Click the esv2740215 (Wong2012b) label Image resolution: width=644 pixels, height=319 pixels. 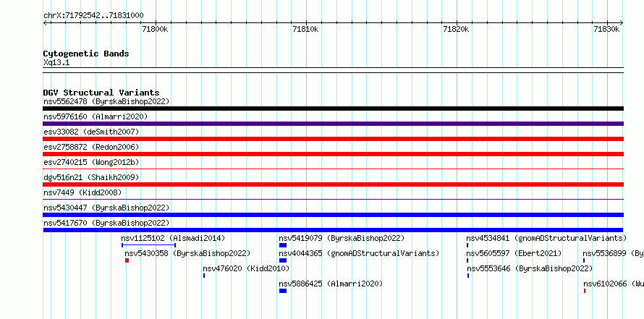click(x=91, y=162)
